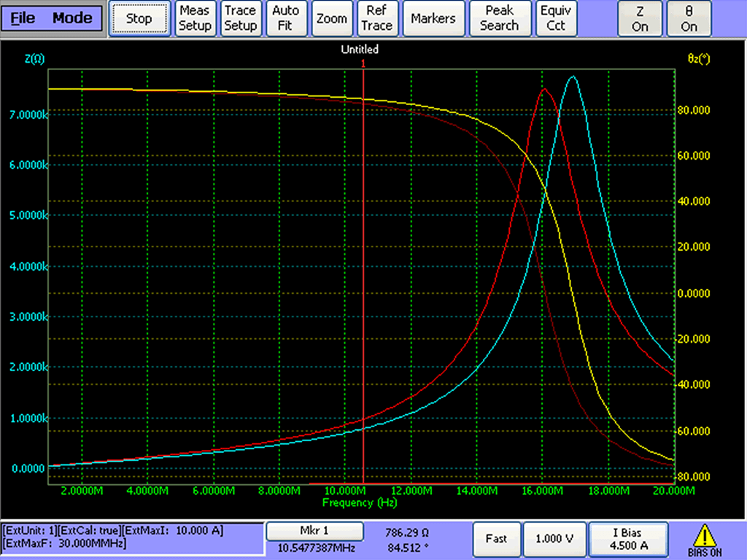Image resolution: width=747 pixels, height=560 pixels.
Task: Run an Auto Fit on the traces
Action: click(286, 18)
